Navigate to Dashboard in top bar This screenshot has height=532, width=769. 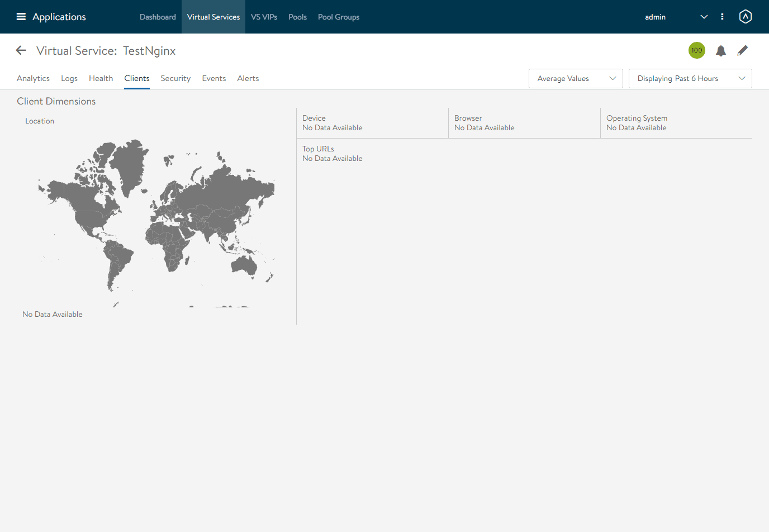point(158,17)
